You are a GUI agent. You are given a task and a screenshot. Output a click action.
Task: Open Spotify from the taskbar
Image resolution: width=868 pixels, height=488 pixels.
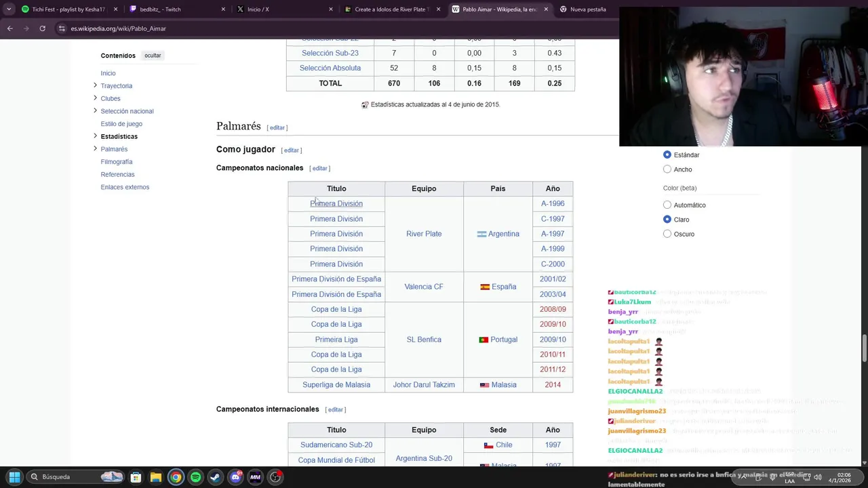click(x=195, y=476)
